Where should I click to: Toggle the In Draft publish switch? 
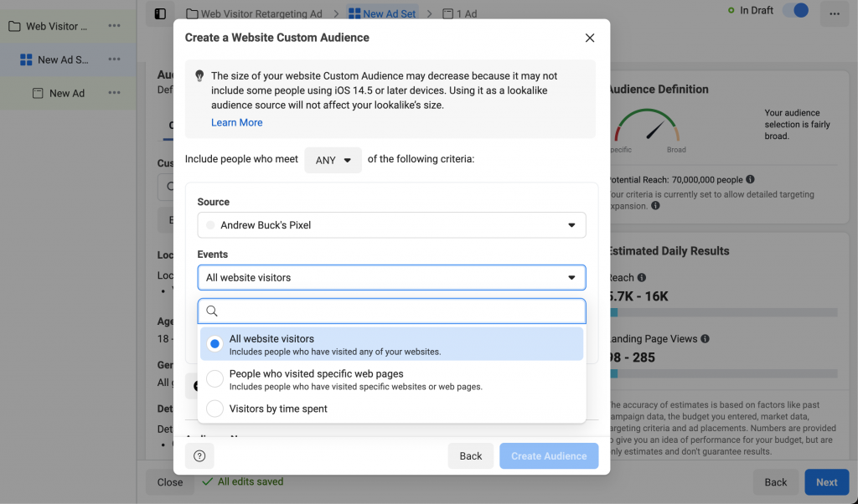coord(795,11)
